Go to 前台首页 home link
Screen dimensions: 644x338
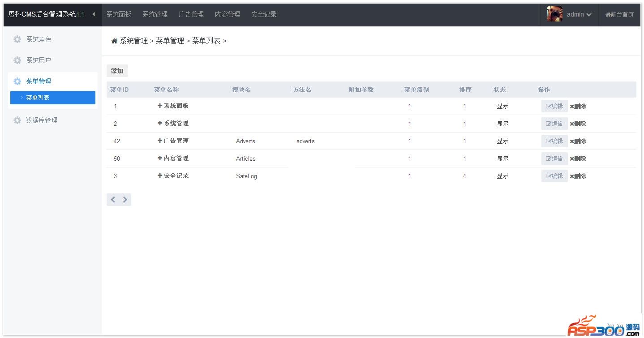tap(619, 14)
